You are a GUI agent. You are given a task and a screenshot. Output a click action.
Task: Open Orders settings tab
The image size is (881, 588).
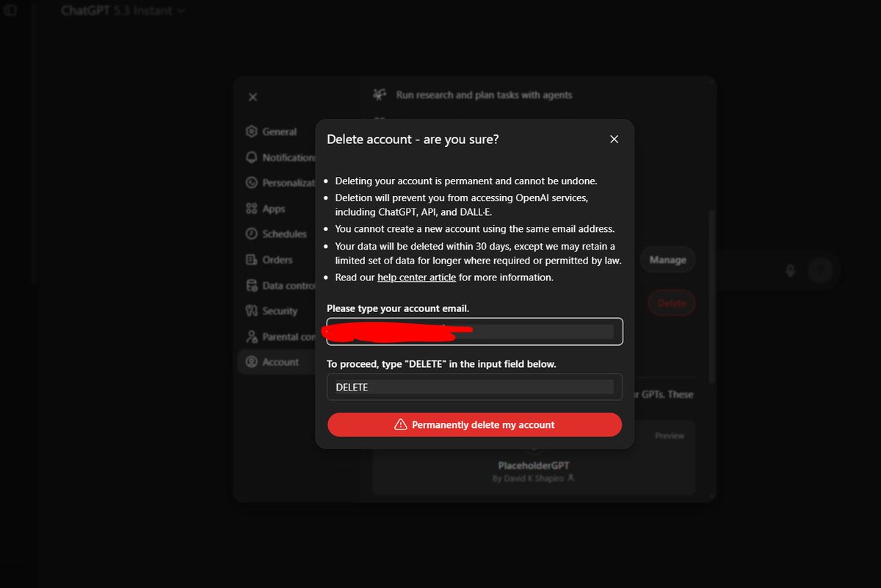[x=279, y=260]
